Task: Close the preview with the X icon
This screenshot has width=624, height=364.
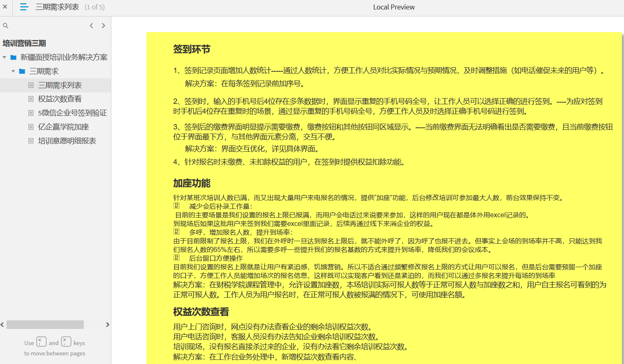Action: (x=5, y=7)
